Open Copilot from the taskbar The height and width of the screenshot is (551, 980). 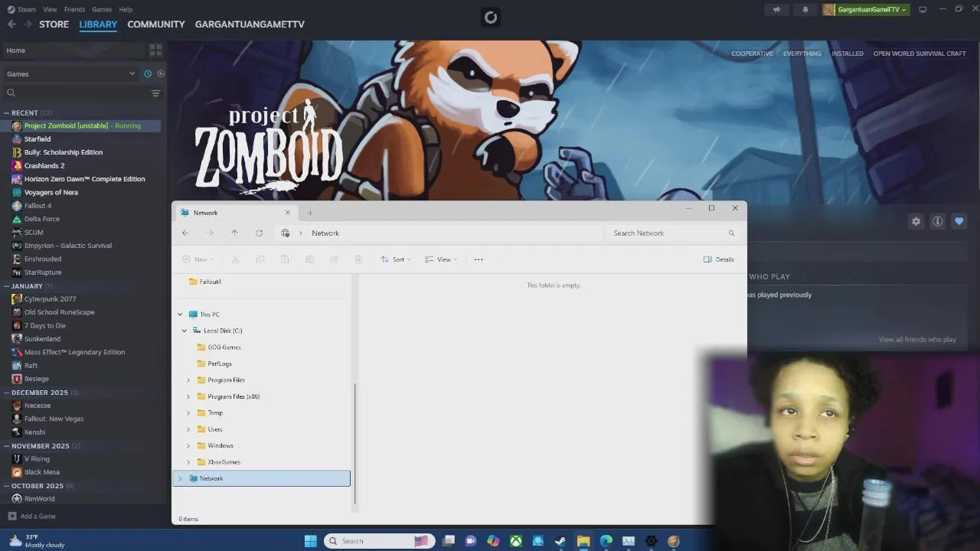pyautogui.click(x=493, y=541)
